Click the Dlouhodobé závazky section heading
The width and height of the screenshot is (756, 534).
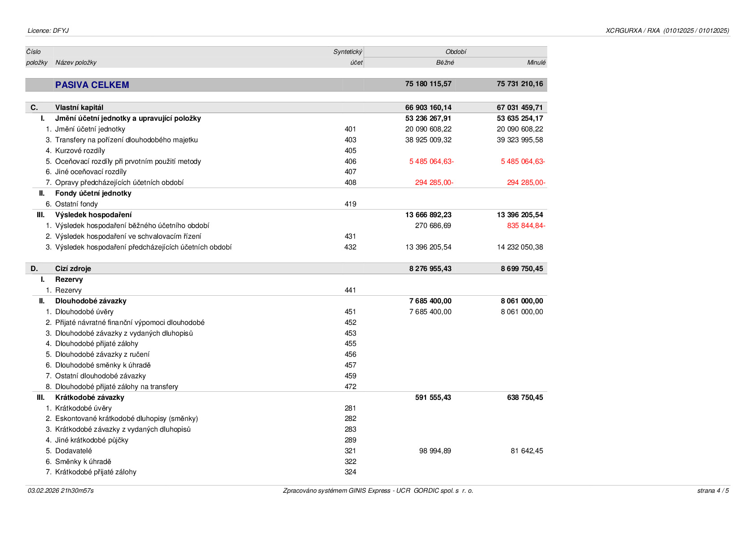click(91, 301)
